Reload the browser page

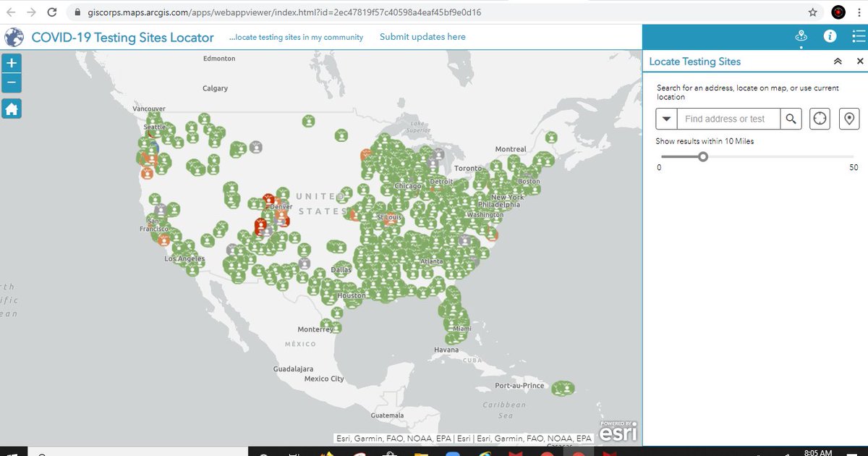51,12
